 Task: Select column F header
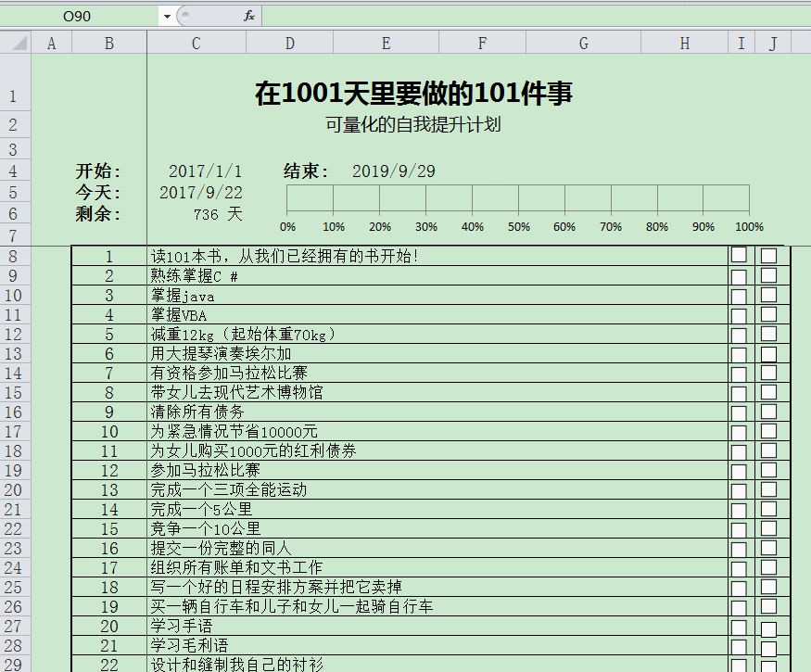pos(482,43)
